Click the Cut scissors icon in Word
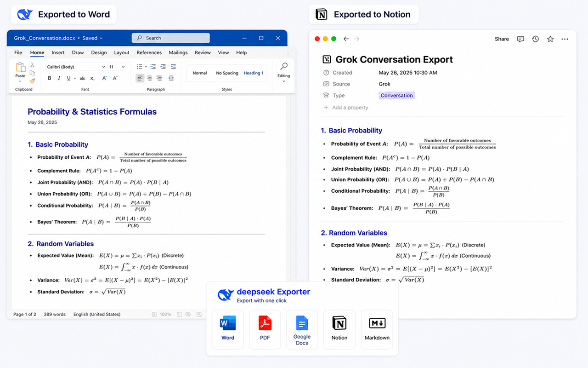The image size is (588, 368). [32, 65]
